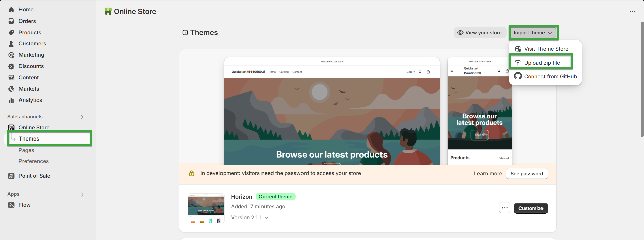Screen dimensions: 644x240
Task: Open the Horizon theme three-dot actions menu
Action: pyautogui.click(x=505, y=208)
